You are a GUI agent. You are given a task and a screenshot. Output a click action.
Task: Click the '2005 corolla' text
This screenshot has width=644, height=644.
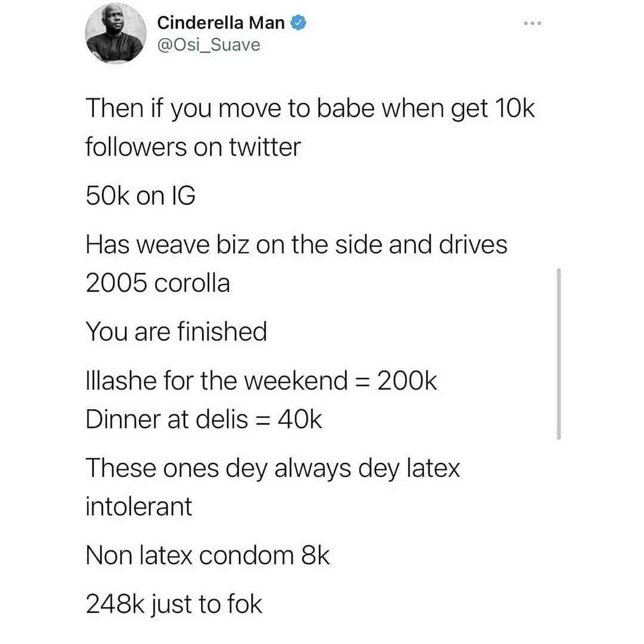[x=157, y=283]
